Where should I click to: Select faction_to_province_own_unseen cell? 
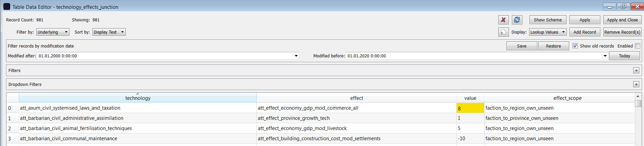559,118
